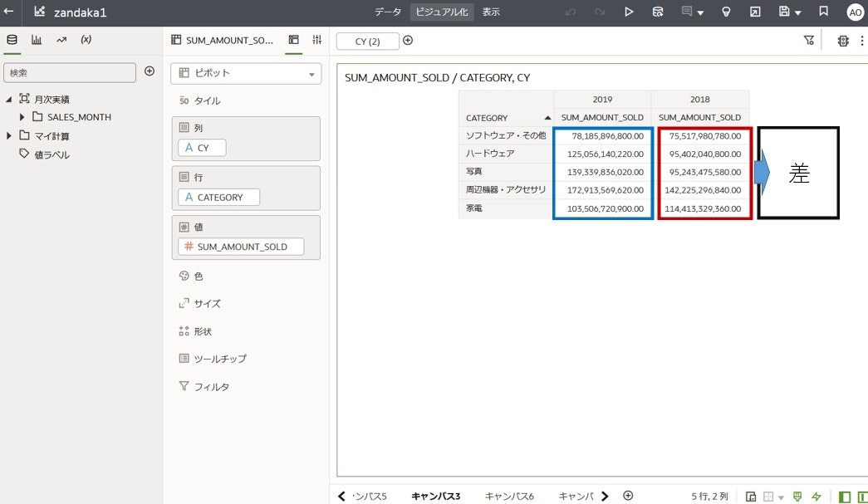
Task: Select the 写真 row label
Action: pos(473,172)
